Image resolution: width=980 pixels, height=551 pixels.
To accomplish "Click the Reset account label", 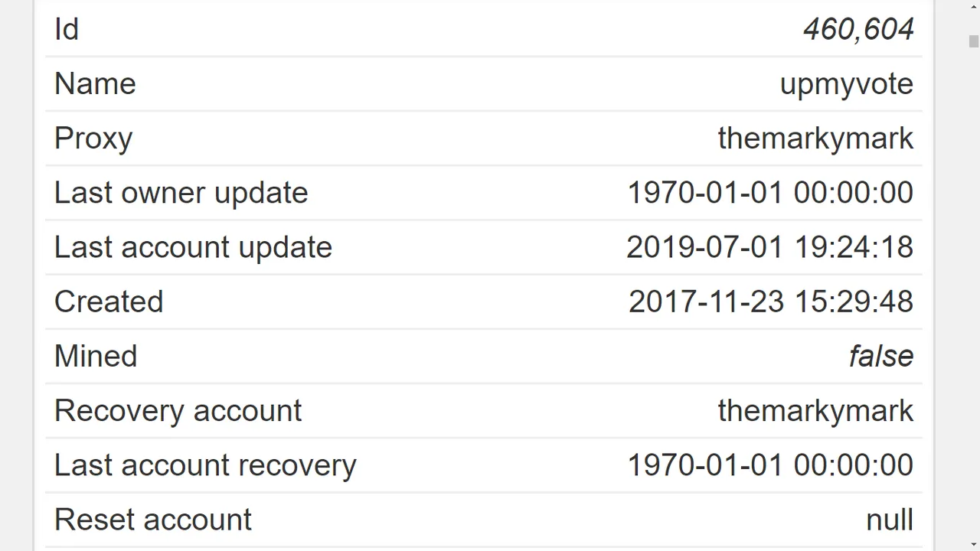I will [153, 520].
